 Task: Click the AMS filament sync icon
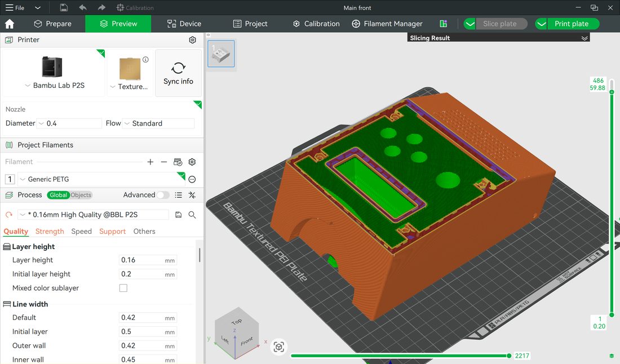[178, 162]
